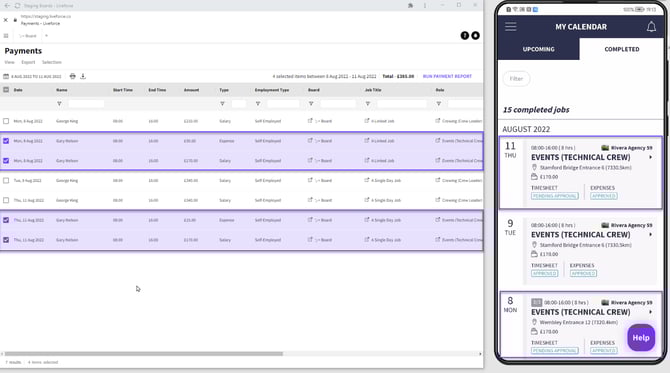This screenshot has width=670, height=373.
Task: Open the date range calendar picker
Action: (6, 76)
